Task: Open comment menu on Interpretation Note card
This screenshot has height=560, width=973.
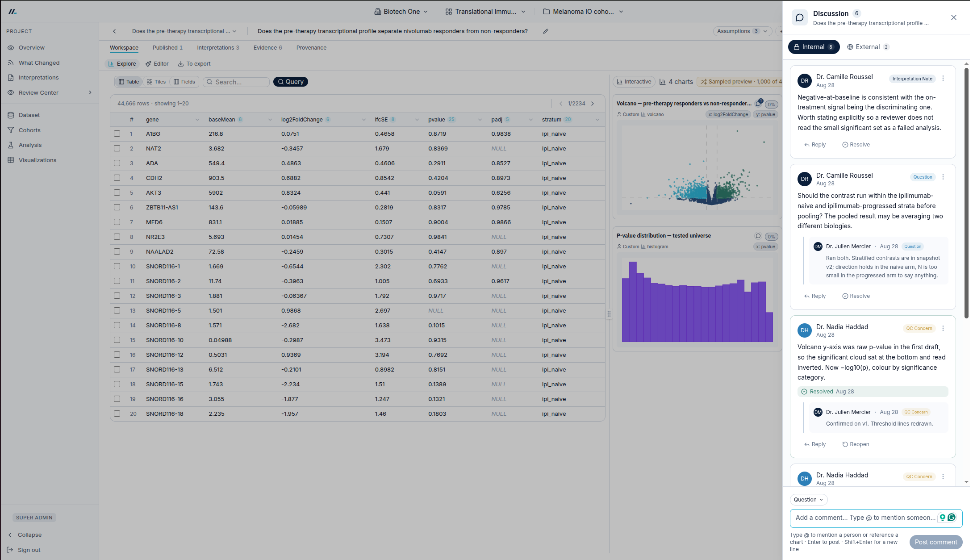Action: click(943, 79)
